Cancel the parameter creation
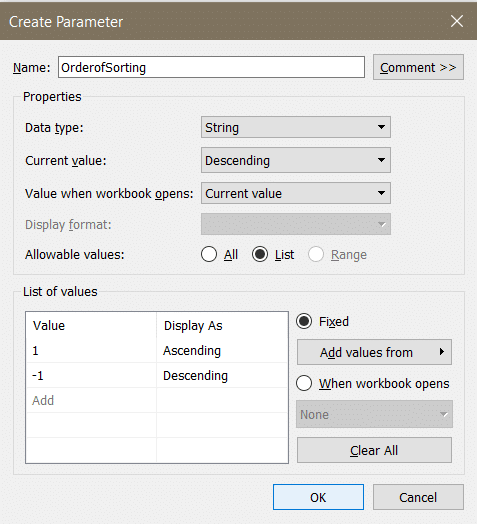 pos(418,497)
